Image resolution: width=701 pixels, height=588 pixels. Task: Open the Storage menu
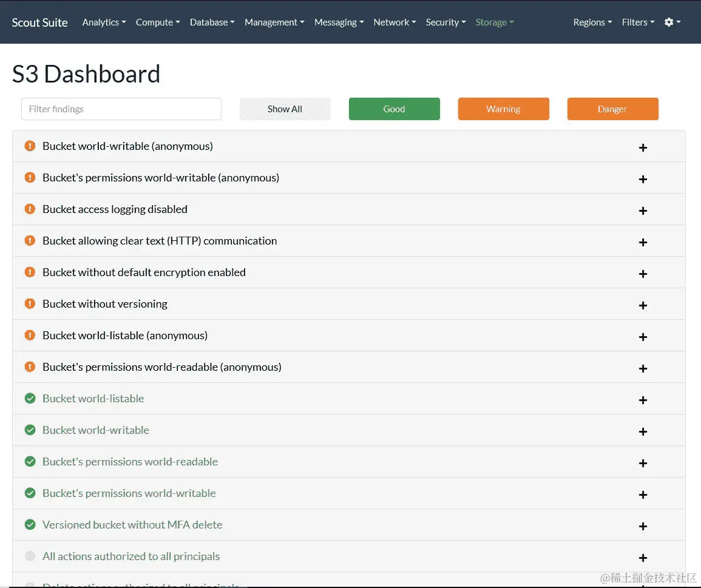click(x=495, y=22)
